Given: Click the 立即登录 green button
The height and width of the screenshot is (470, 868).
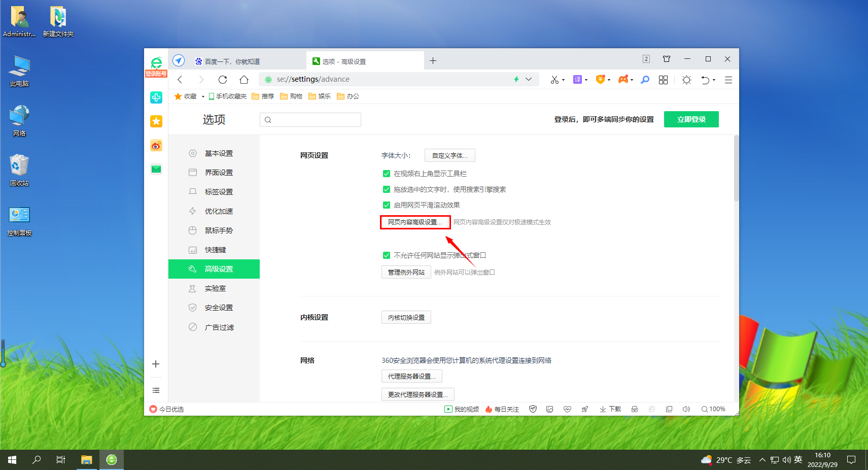Looking at the screenshot, I should tap(691, 119).
